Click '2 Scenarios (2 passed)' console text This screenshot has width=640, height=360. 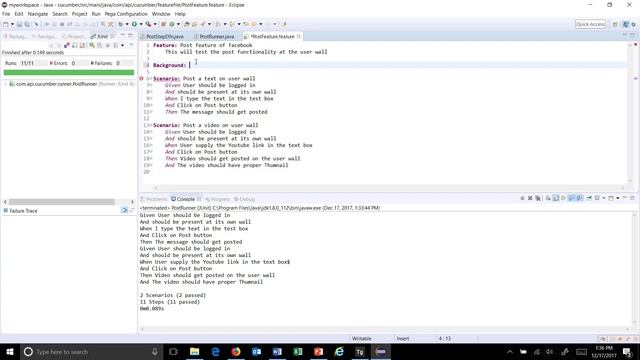point(173,295)
